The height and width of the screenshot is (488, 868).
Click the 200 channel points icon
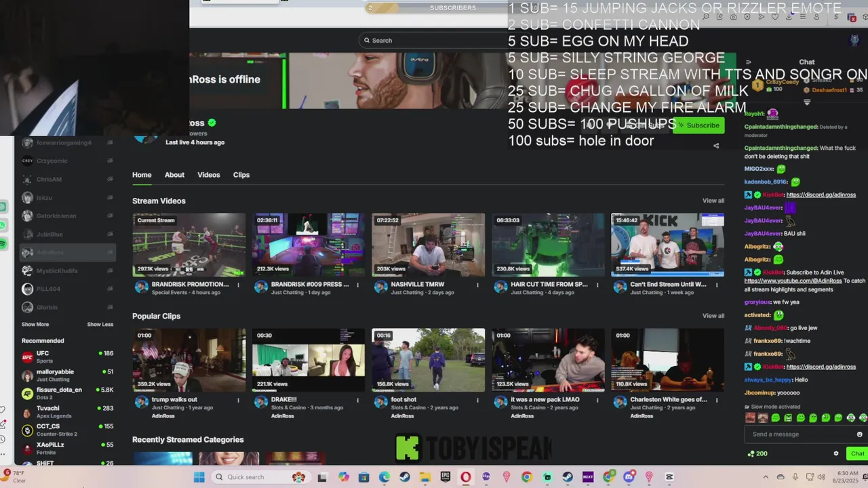751,454
